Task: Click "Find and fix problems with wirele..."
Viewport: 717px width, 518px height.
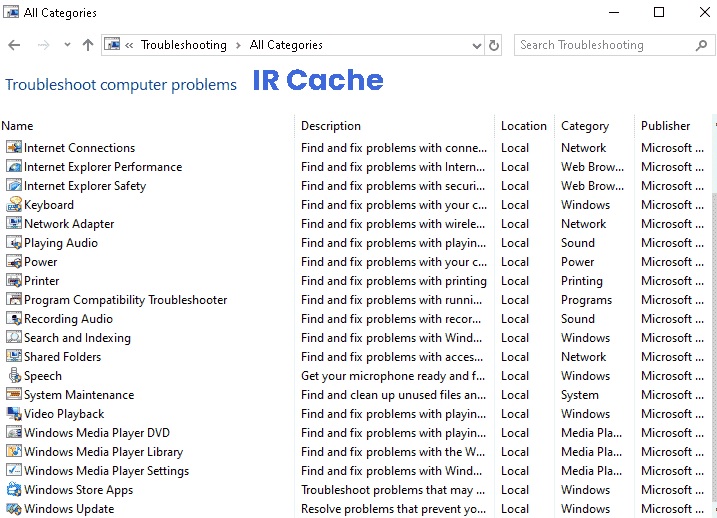Action: pyautogui.click(x=393, y=224)
